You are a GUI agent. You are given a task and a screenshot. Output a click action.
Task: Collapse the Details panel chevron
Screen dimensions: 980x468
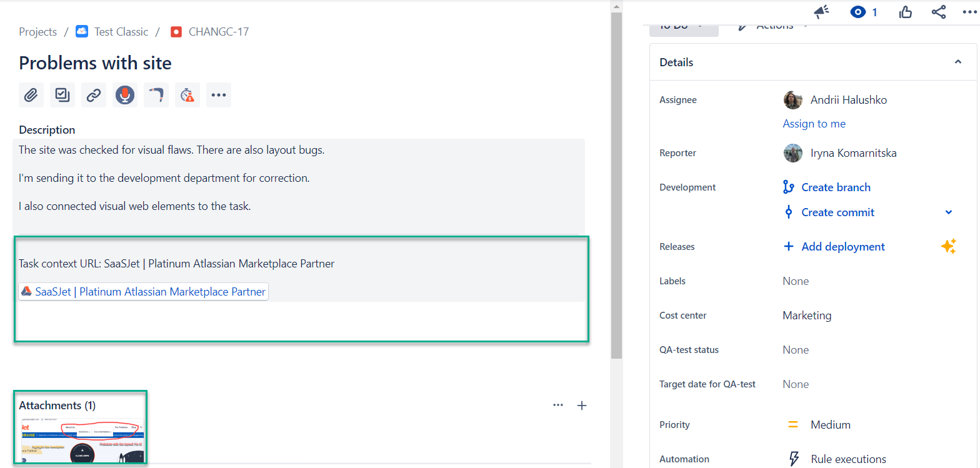point(957,62)
